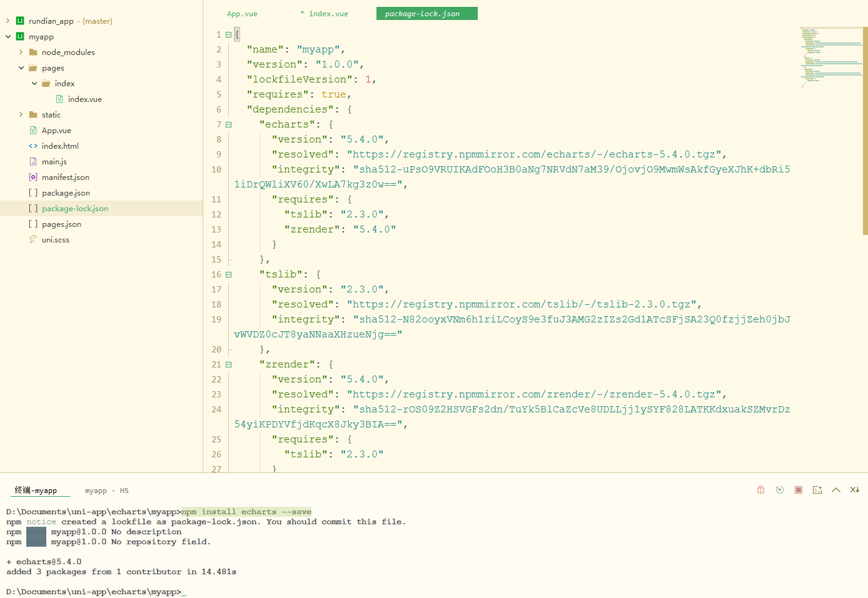868x598 pixels.
Task: Click the rundian_app project icon
Action: click(20, 21)
